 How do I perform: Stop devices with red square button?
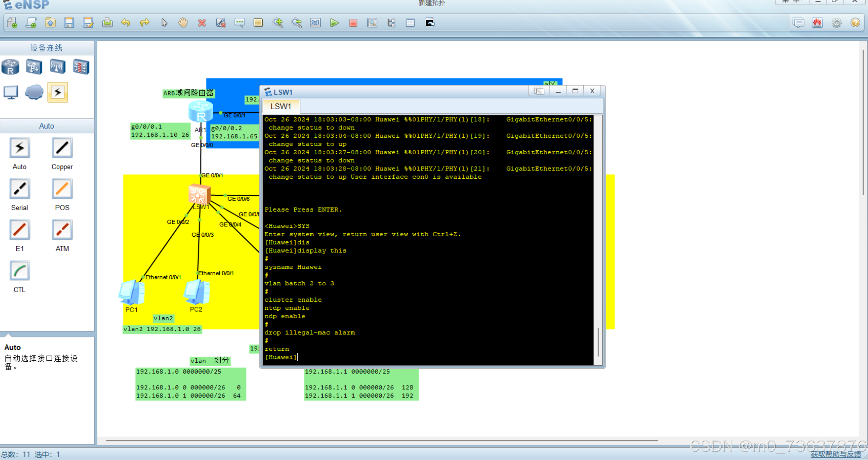(x=353, y=23)
